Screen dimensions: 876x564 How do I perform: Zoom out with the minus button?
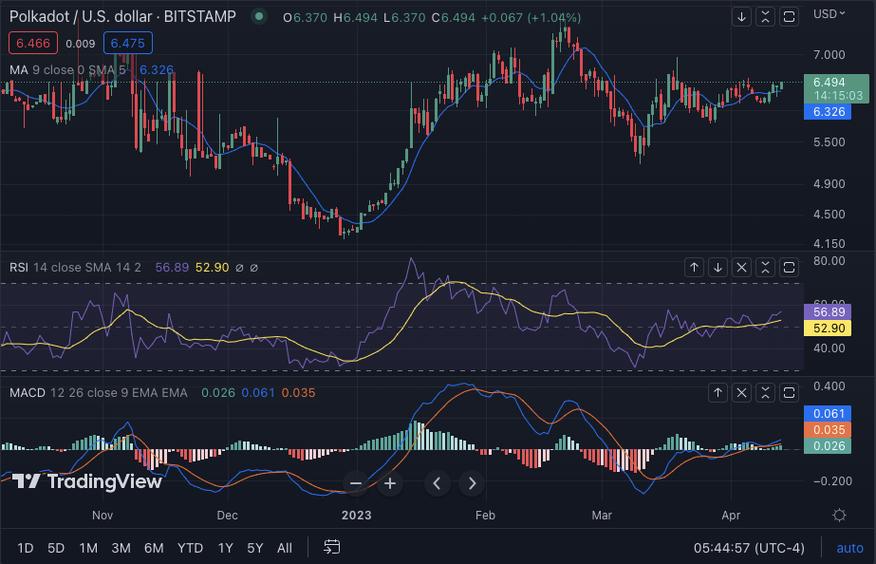coord(356,483)
